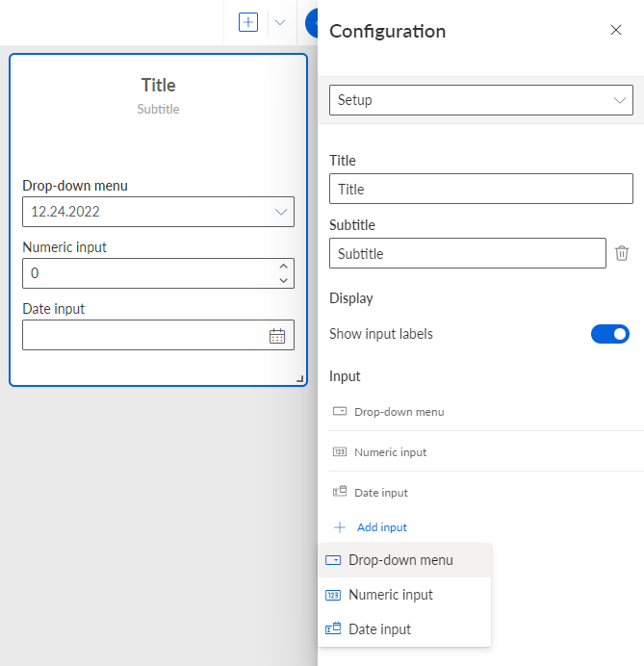Open the Setup dropdown

click(x=481, y=100)
